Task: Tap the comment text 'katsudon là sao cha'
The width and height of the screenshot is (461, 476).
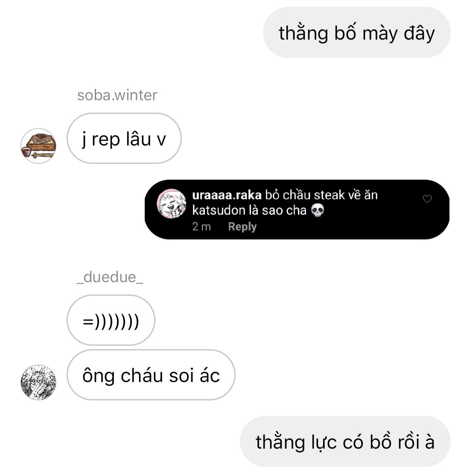Action: click(x=249, y=210)
